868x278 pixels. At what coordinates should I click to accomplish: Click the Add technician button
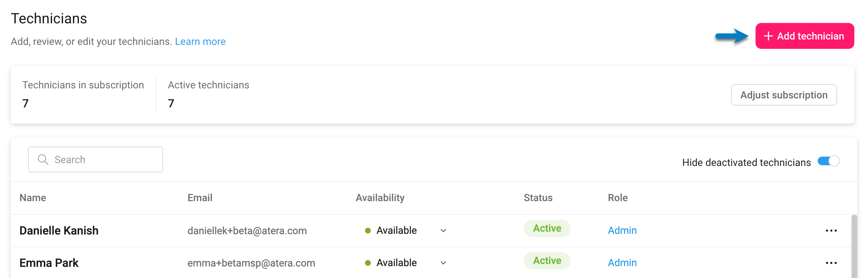tap(804, 36)
